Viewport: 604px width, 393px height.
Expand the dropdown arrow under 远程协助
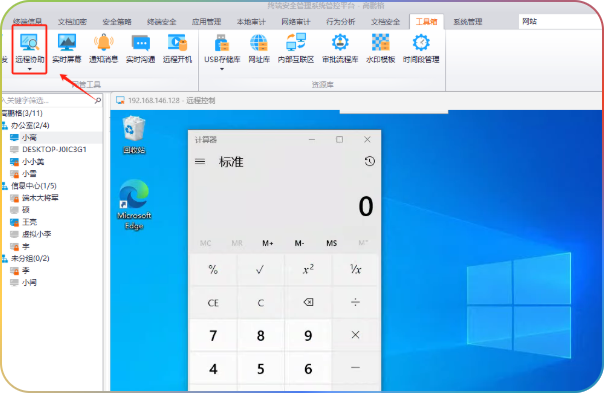pos(30,69)
